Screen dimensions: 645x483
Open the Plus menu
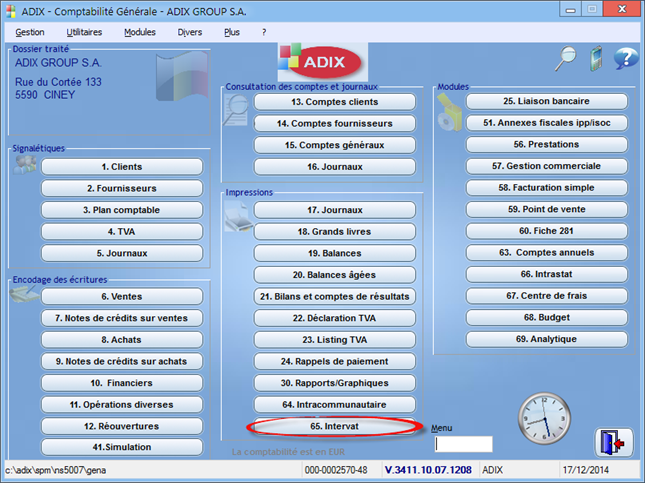(232, 32)
